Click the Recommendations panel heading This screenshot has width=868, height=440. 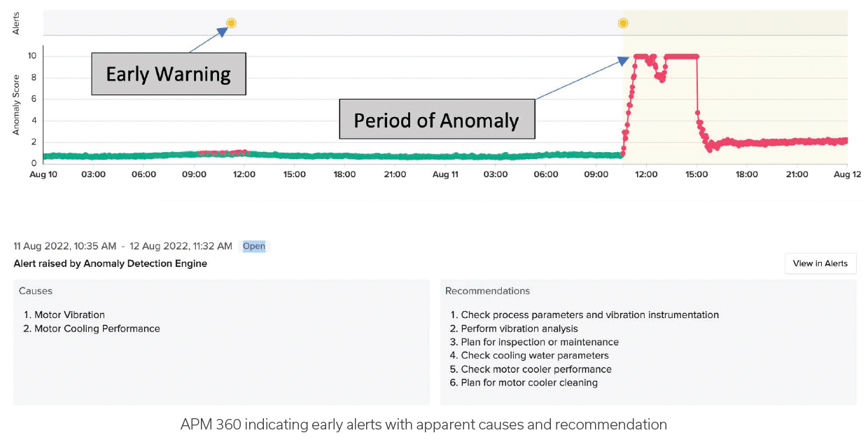(x=487, y=291)
